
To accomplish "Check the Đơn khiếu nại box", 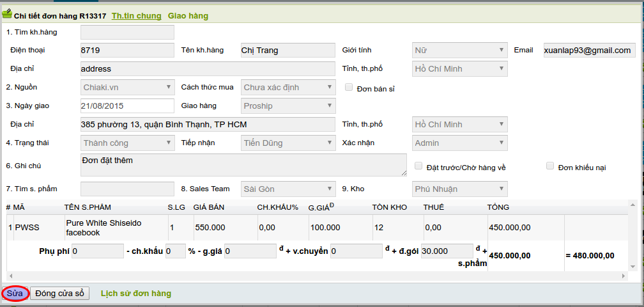I will tap(550, 166).
